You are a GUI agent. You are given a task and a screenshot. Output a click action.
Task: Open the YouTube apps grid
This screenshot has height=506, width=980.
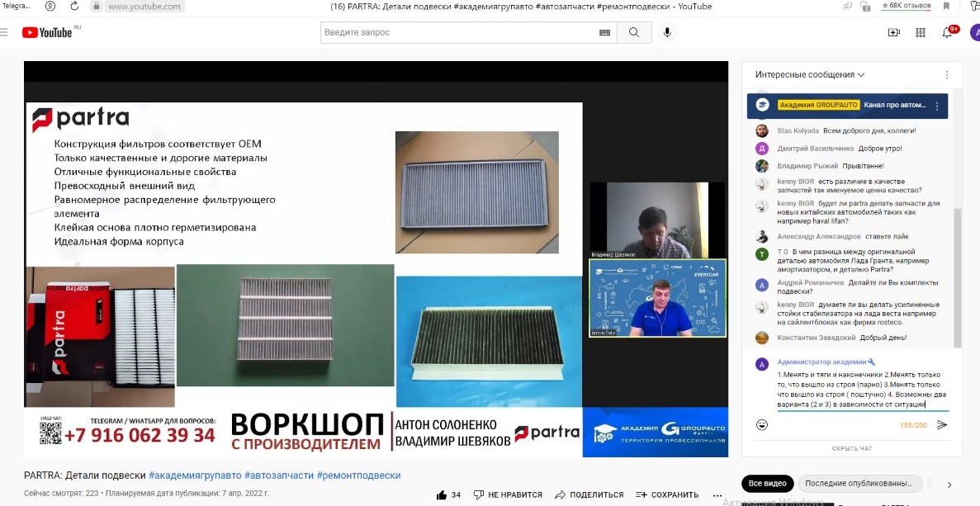(921, 32)
